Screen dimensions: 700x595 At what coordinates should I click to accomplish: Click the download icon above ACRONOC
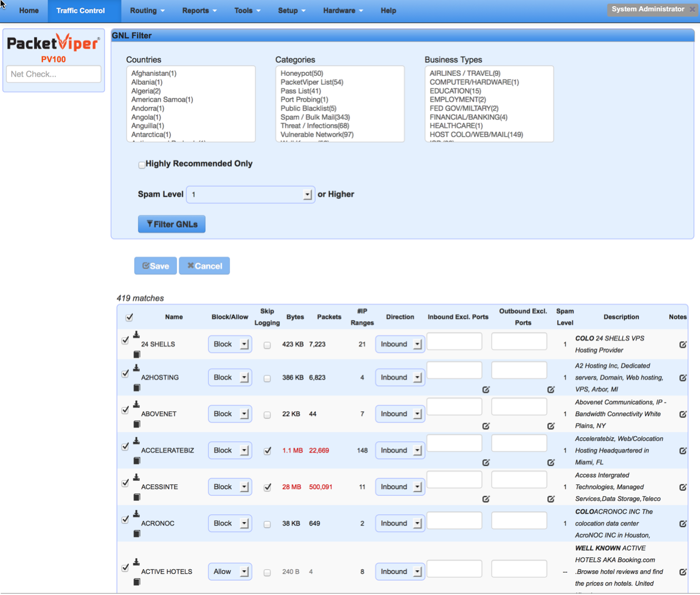(136, 514)
